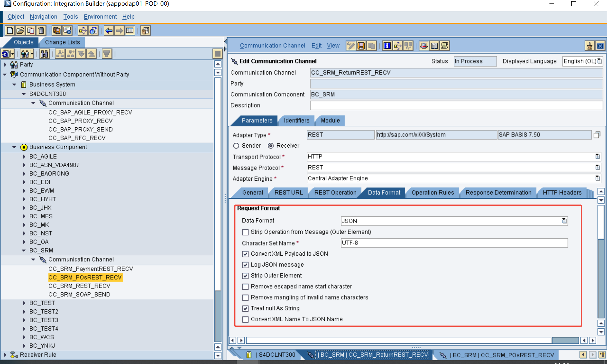Uncheck Log JSON message

coord(245,265)
